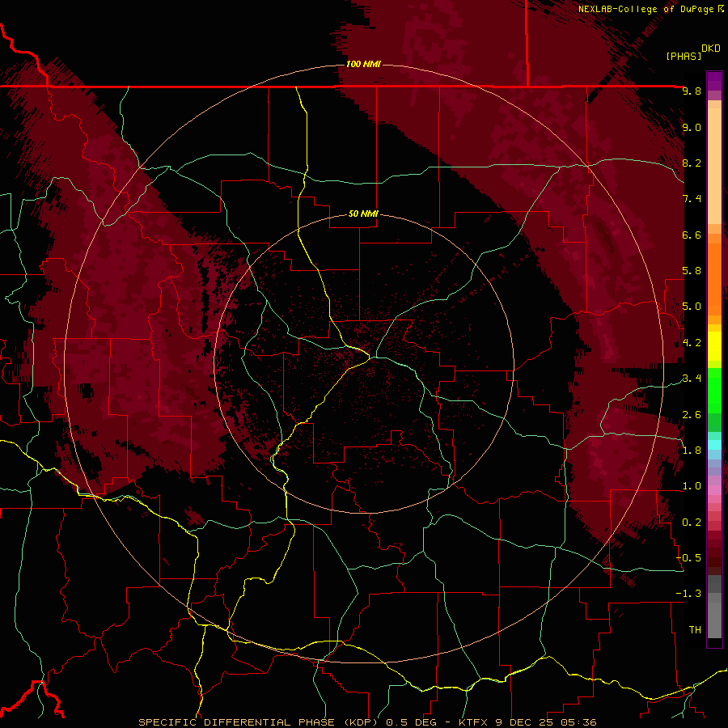Click the DKD legend label

(x=710, y=49)
